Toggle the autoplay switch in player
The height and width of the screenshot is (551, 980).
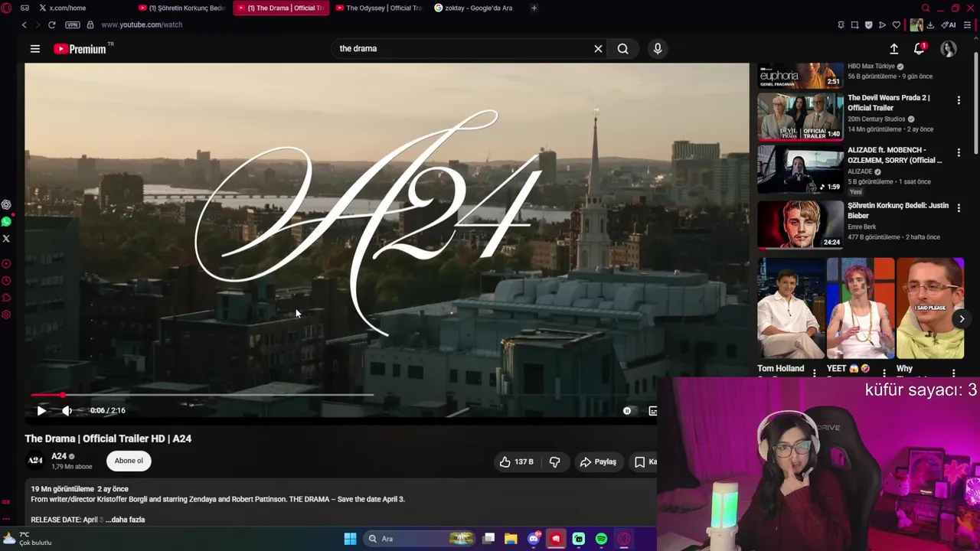[x=627, y=411]
